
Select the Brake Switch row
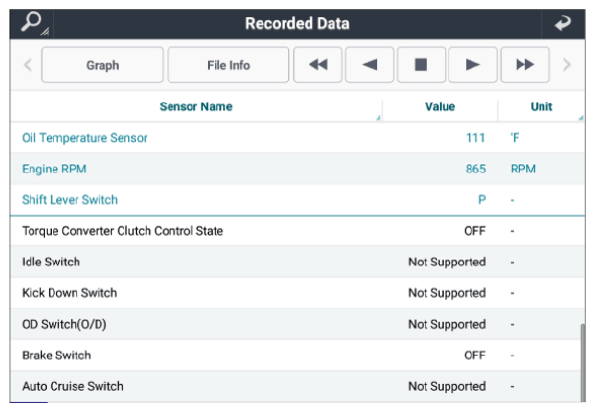298,355
